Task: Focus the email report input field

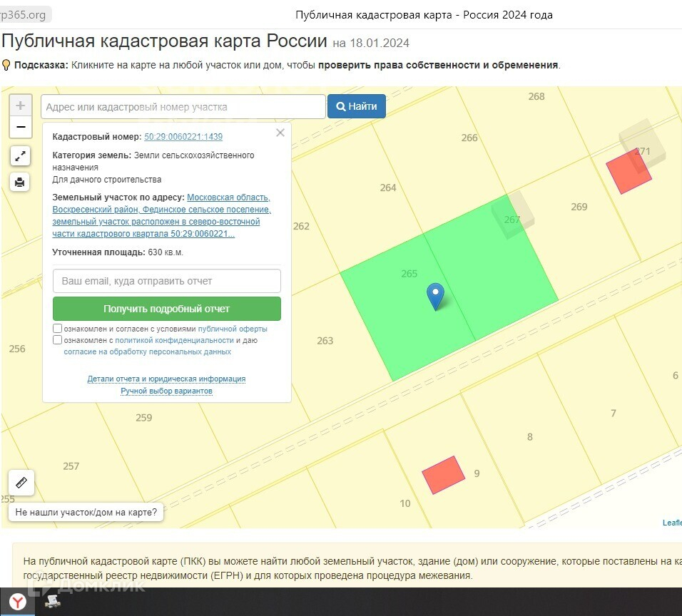Action: pos(167,281)
